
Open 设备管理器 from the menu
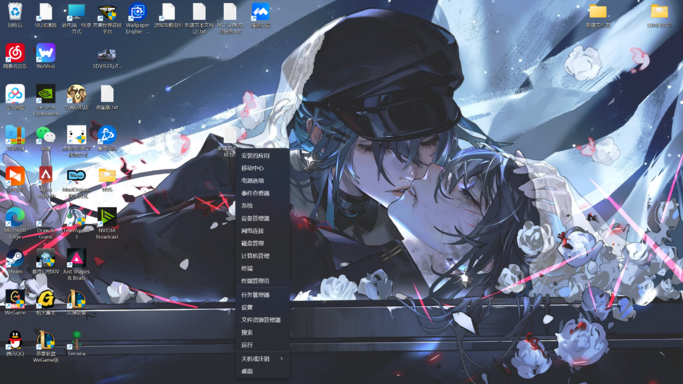pyautogui.click(x=255, y=218)
